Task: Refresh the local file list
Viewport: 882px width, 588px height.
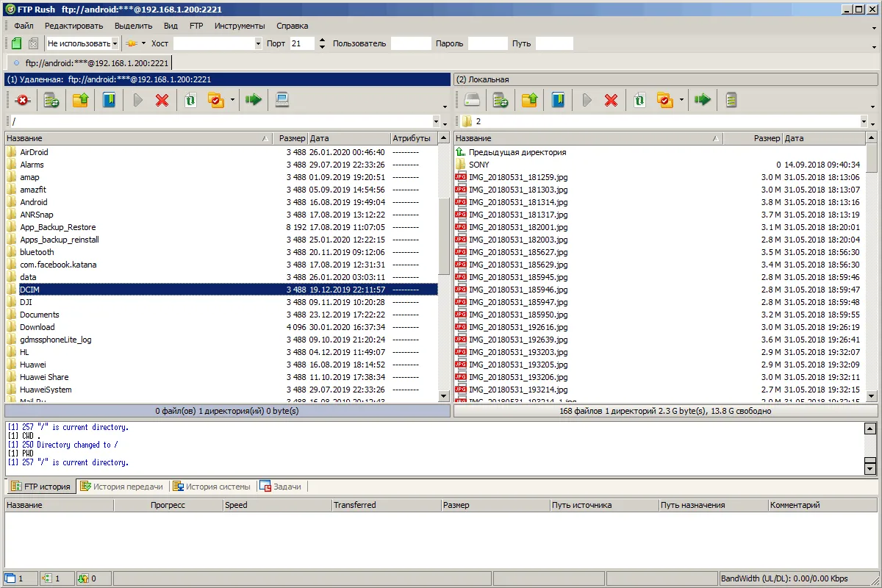Action: (x=639, y=100)
